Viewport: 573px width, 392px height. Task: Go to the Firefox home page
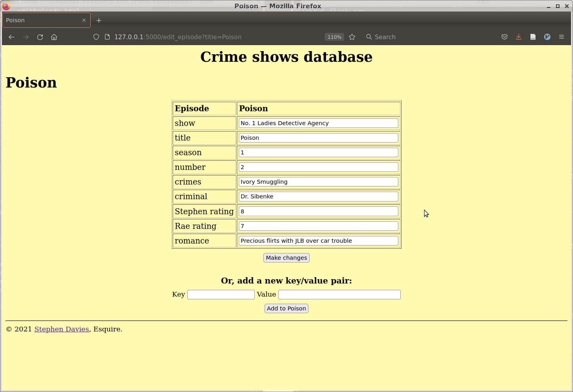coord(54,37)
